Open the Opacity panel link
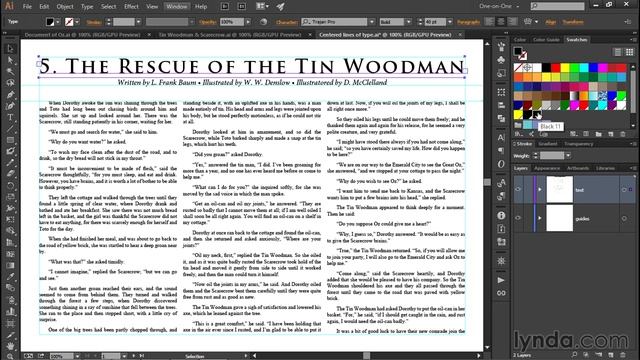640x360 pixels. 207,22
